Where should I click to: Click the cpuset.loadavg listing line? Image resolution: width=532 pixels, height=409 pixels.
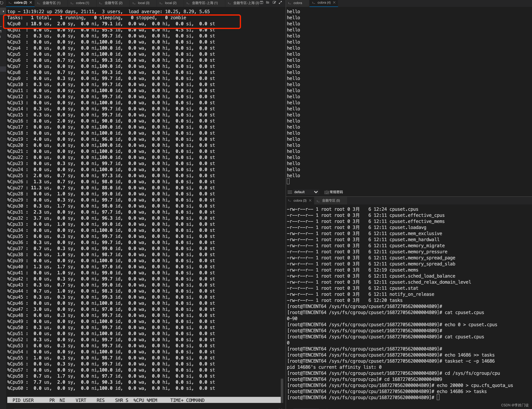(356, 228)
